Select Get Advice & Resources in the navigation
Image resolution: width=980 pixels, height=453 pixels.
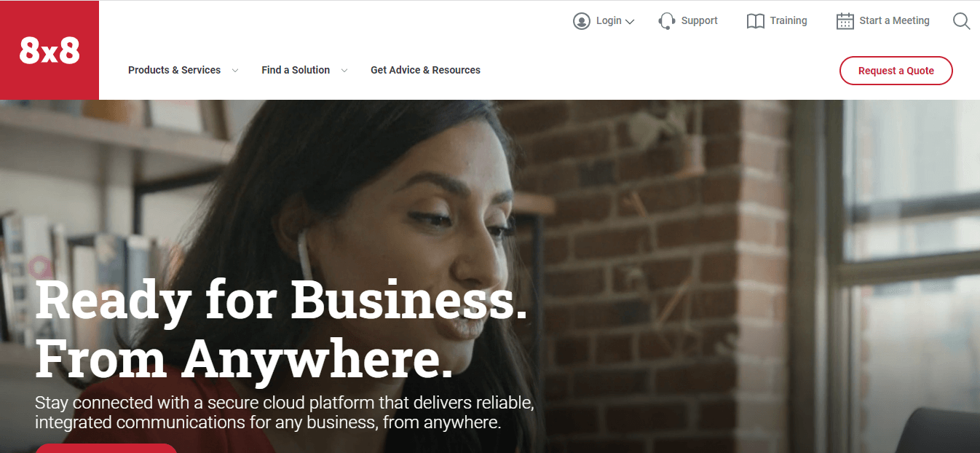click(x=425, y=70)
